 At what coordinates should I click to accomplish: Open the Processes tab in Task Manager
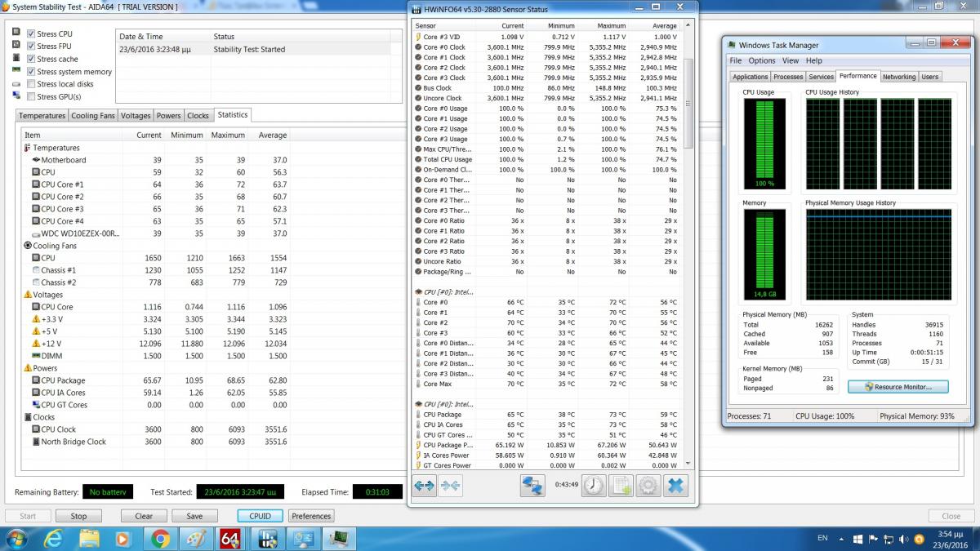[x=788, y=77]
